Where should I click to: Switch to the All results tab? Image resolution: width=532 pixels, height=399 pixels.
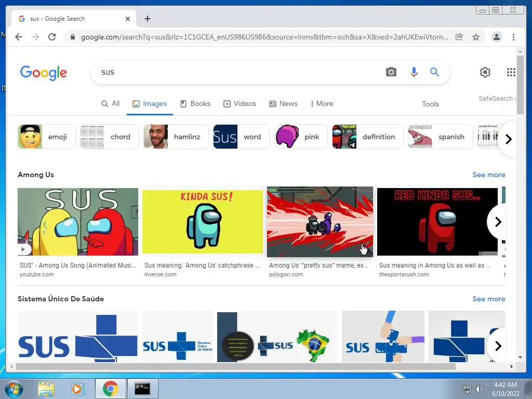click(111, 104)
